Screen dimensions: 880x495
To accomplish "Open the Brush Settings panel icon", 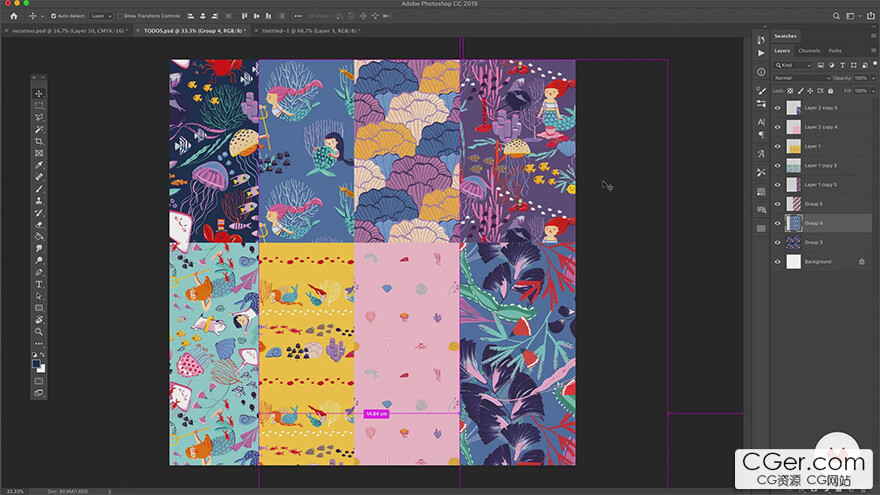I will 761,90.
